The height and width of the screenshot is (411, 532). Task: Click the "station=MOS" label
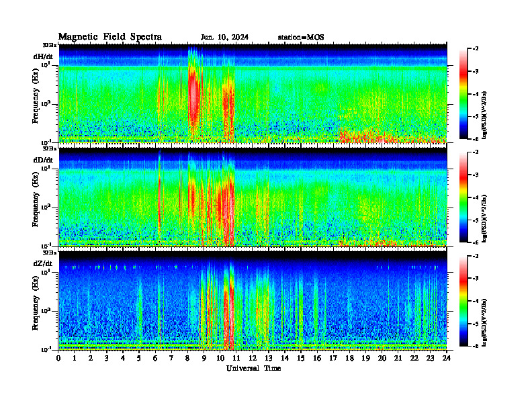coord(301,38)
